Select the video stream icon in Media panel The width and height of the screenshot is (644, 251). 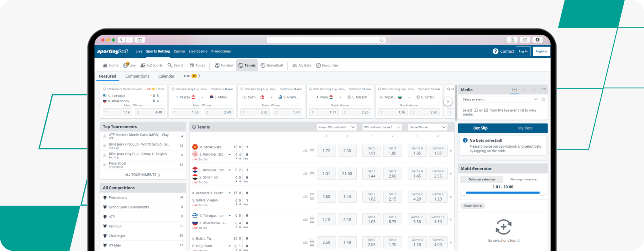(x=514, y=89)
